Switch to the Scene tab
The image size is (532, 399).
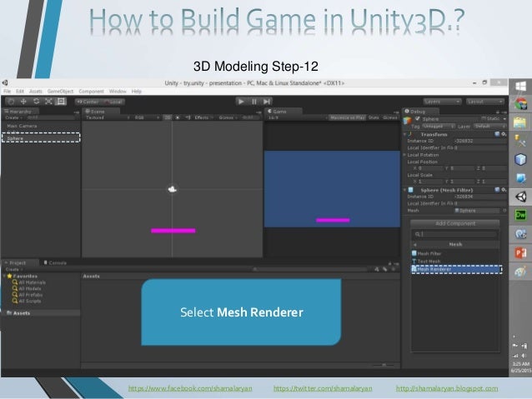(x=101, y=111)
